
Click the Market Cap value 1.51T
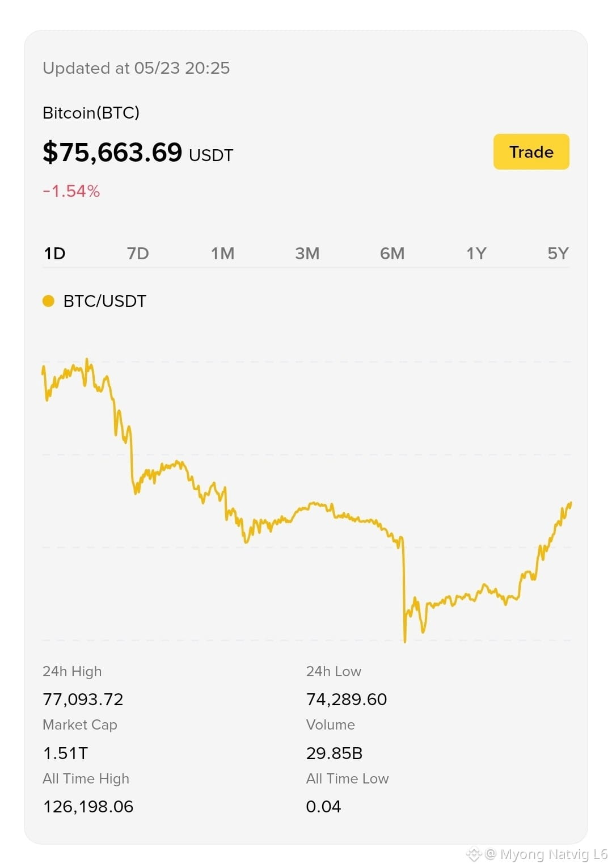[65, 753]
